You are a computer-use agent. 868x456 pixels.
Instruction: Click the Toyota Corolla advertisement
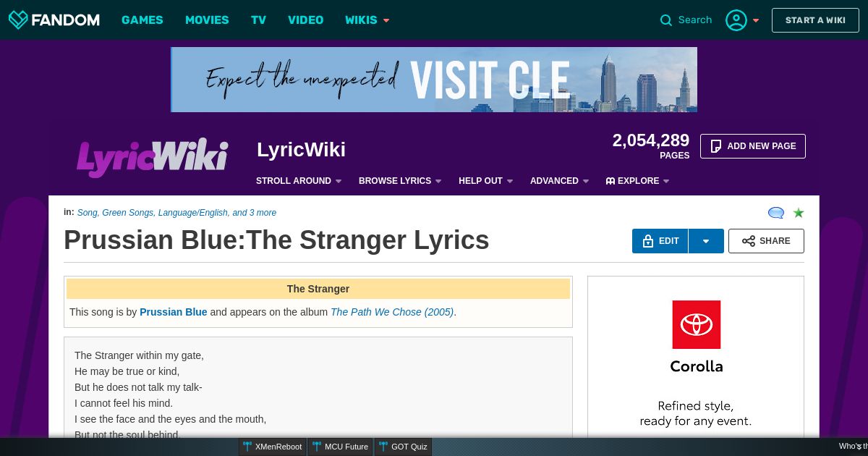[x=696, y=356]
